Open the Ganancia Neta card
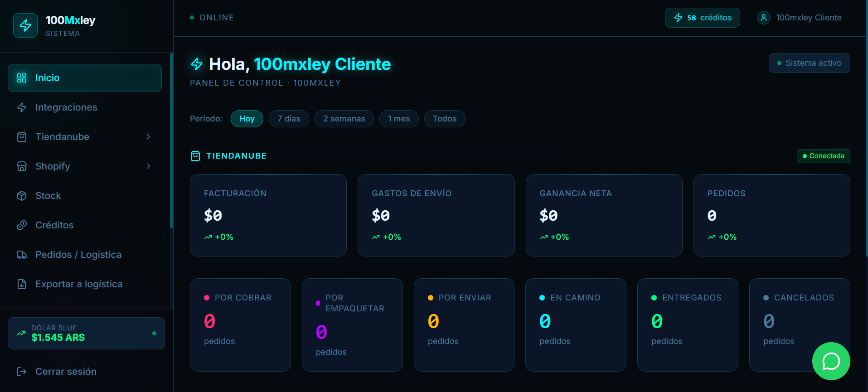This screenshot has width=868, height=392. 604,215
